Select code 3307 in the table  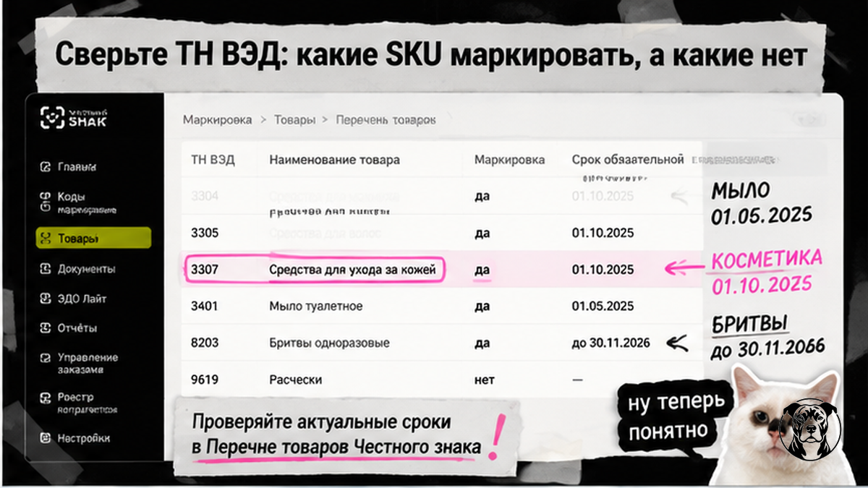205,270
